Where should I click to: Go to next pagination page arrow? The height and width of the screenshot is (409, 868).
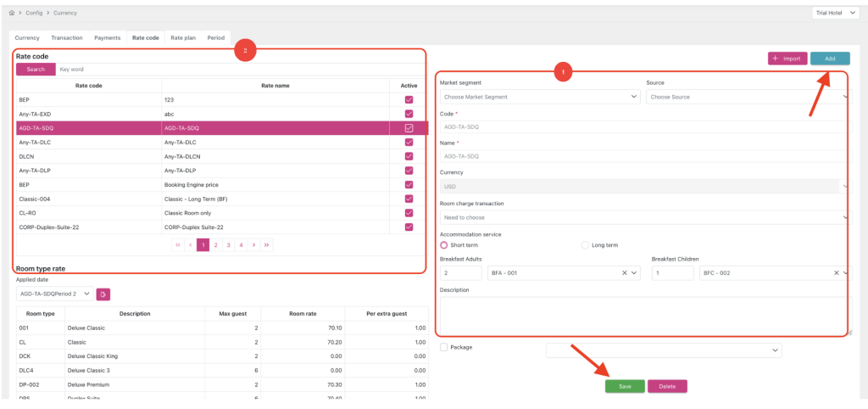tap(253, 244)
